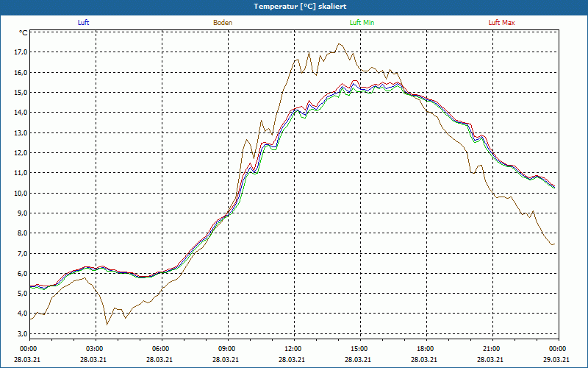The image size is (588, 368).
Task: Click the '11,0' y-axis value
Action: [21, 173]
